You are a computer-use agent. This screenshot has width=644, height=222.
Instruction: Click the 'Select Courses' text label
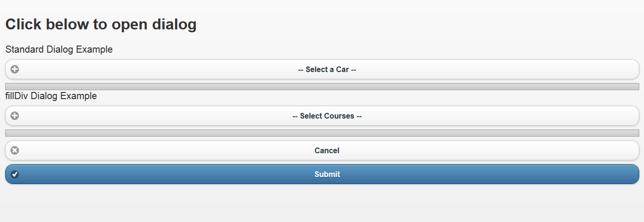[327, 116]
